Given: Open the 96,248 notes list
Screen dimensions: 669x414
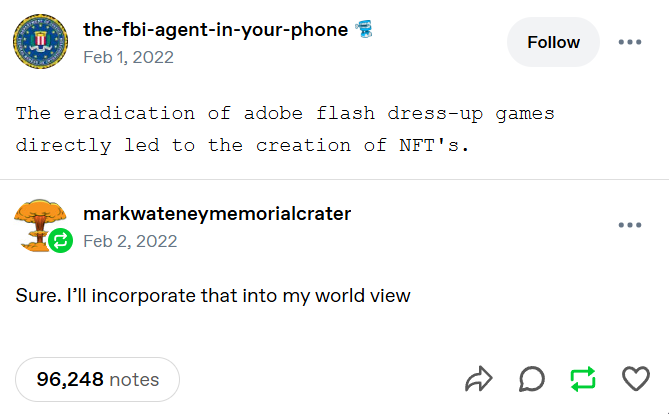Looking at the screenshot, I should click(x=97, y=379).
